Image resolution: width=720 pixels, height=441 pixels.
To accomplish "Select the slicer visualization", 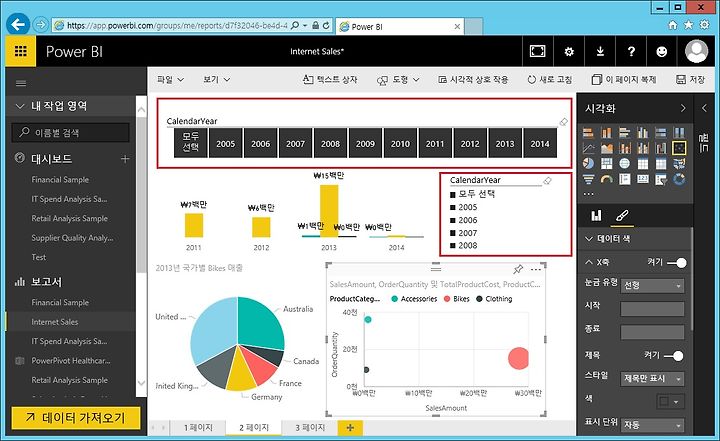I will pos(661,179).
